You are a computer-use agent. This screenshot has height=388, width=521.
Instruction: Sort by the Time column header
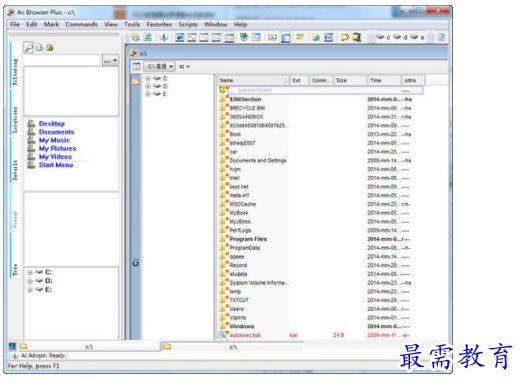click(384, 81)
